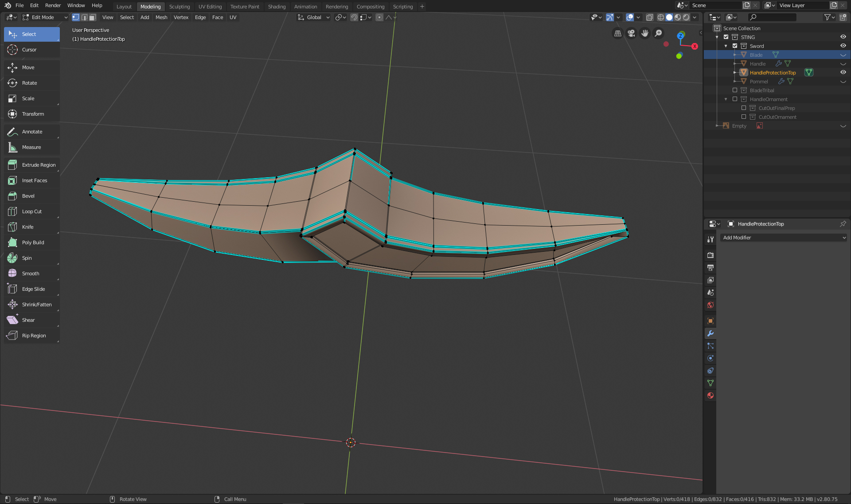The image size is (851, 504).
Task: Activate the Shrink/Fatten tool
Action: point(36,305)
